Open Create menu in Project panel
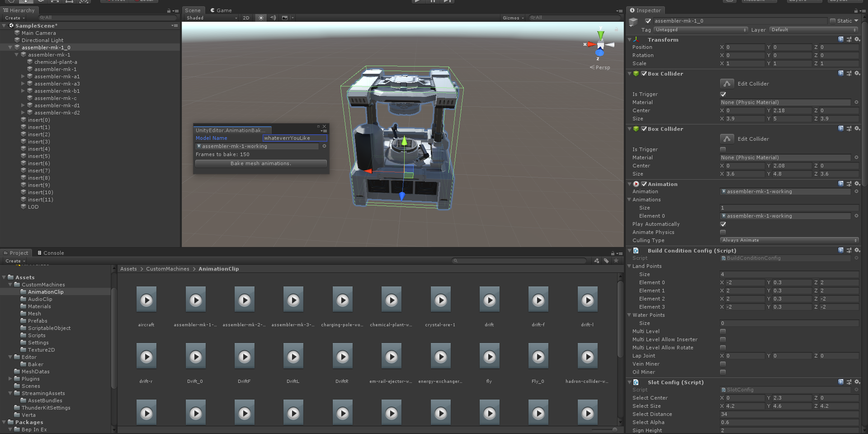 [15, 261]
